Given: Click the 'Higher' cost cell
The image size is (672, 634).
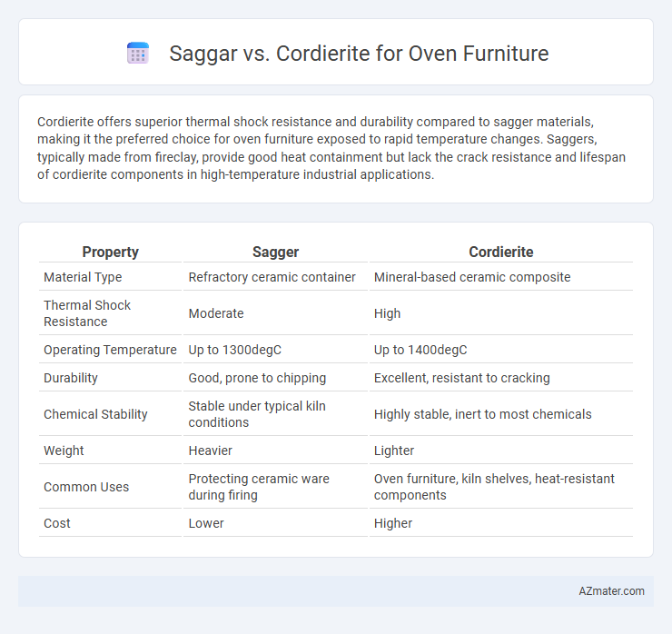Looking at the screenshot, I should tap(393, 523).
